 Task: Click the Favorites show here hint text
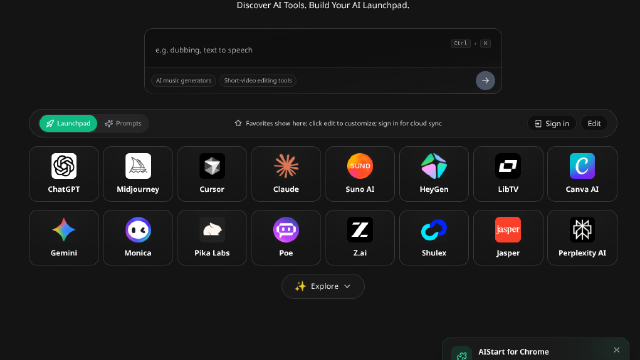click(x=344, y=123)
